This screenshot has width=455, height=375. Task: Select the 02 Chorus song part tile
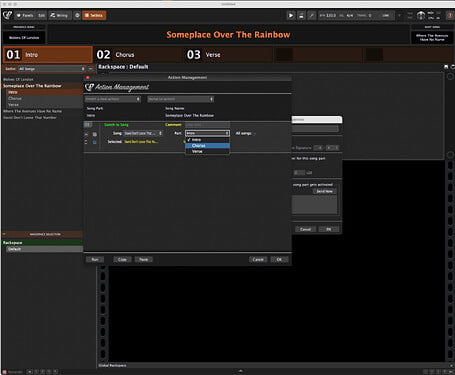click(x=138, y=55)
